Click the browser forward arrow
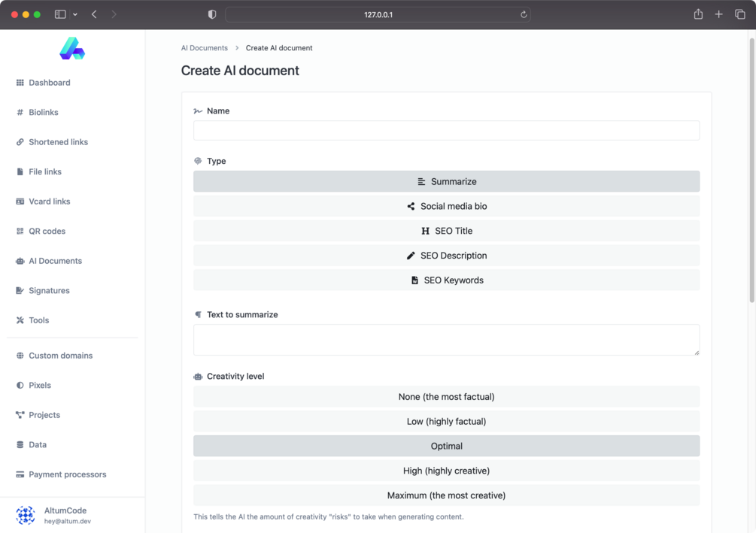 (x=114, y=14)
